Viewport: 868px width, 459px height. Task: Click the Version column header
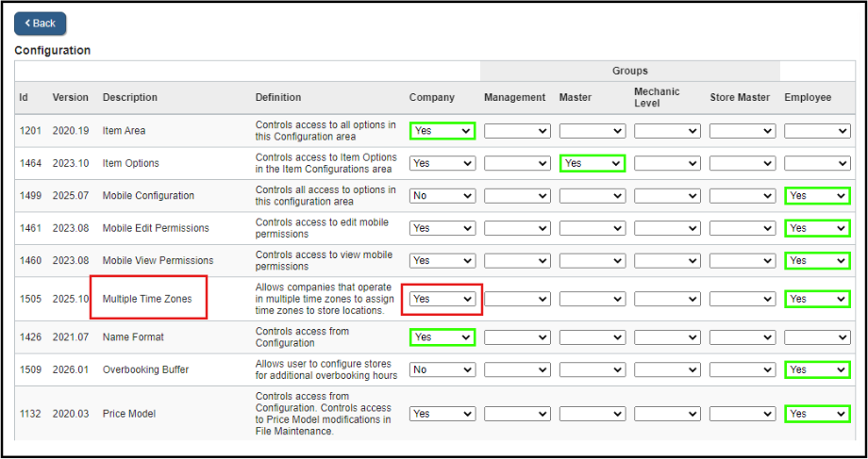70,97
